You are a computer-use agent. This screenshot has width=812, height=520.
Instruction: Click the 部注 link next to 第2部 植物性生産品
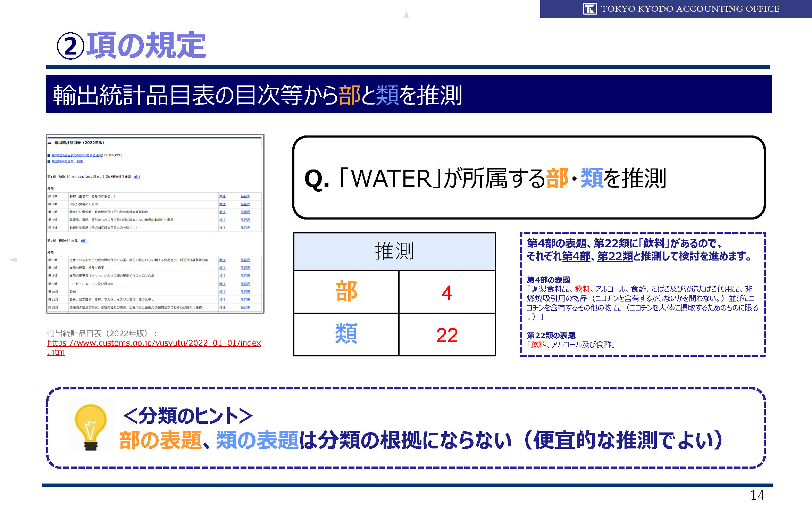[x=84, y=241]
